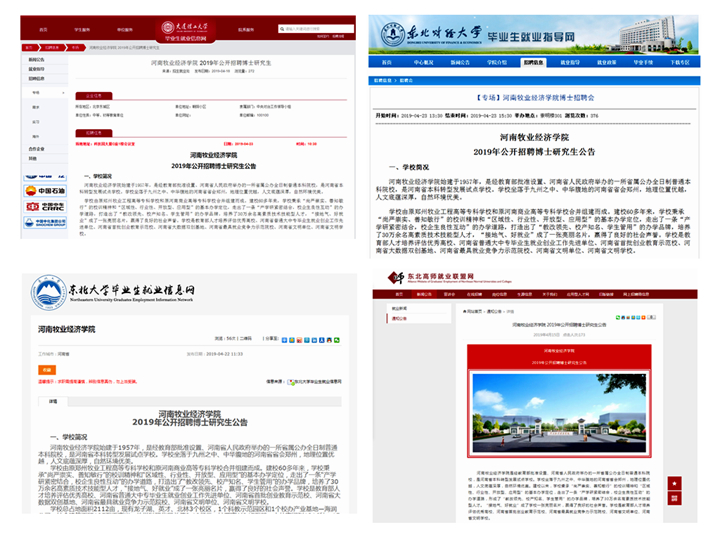Click 网站首页 breadcrumb on 东北高师 page
This screenshot has height=539, width=720.
pyautogui.click(x=474, y=311)
